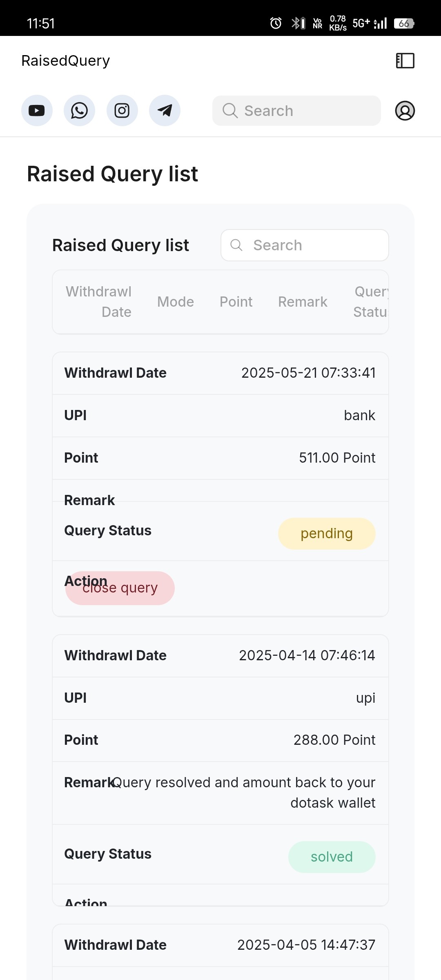Select the 2025-05-21 07:33:41 withdrawal row
This screenshot has height=980, width=441.
click(x=220, y=373)
